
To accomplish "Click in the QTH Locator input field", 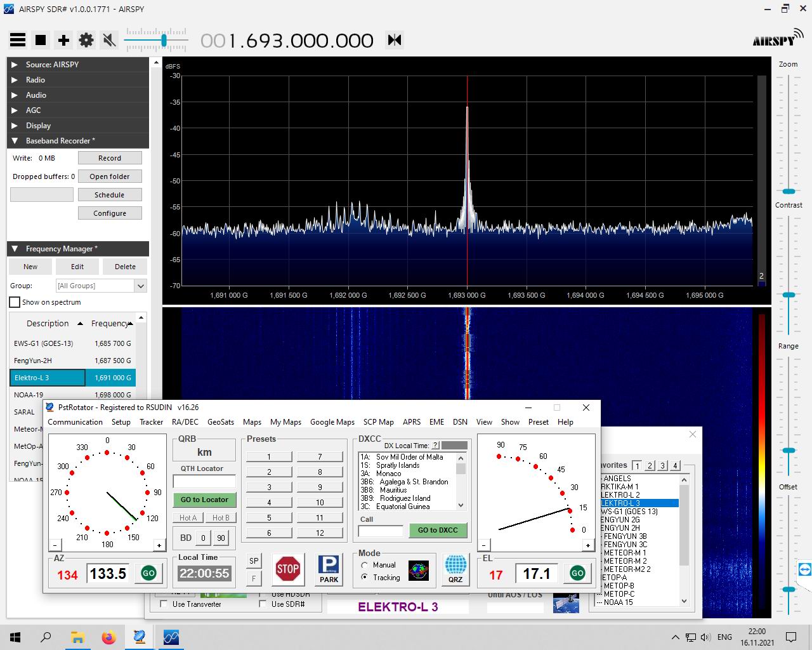I will click(x=204, y=482).
